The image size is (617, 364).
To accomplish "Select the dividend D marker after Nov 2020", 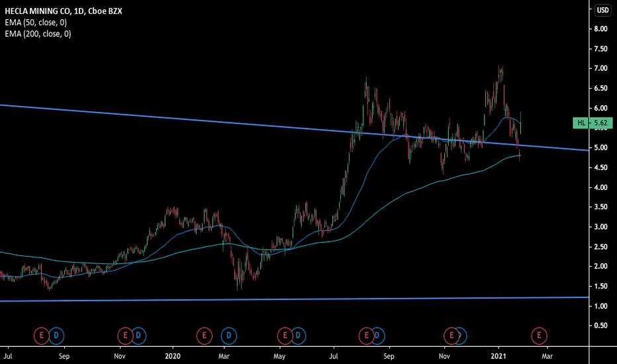I will (460, 336).
